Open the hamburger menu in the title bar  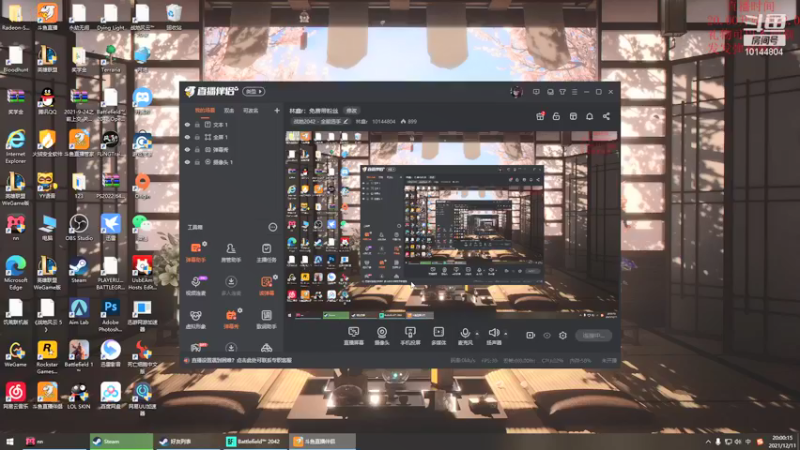[x=574, y=92]
